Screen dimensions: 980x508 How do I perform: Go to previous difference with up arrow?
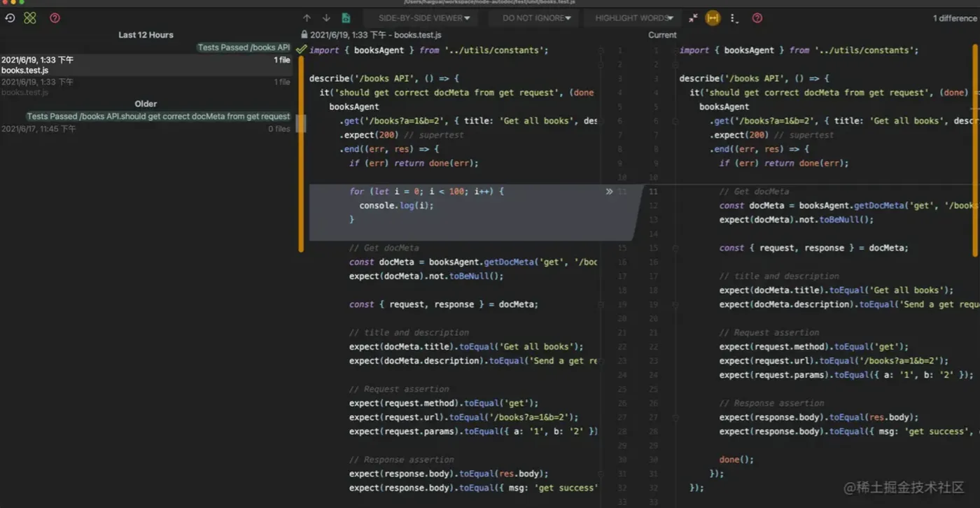click(307, 18)
